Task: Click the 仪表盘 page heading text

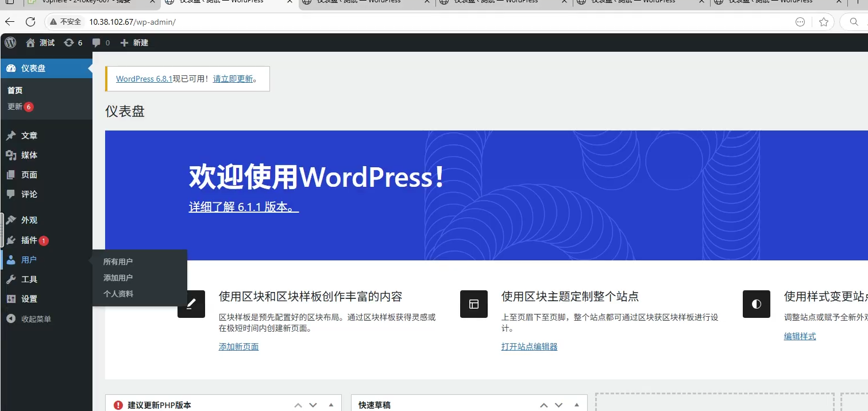Action: pyautogui.click(x=125, y=112)
